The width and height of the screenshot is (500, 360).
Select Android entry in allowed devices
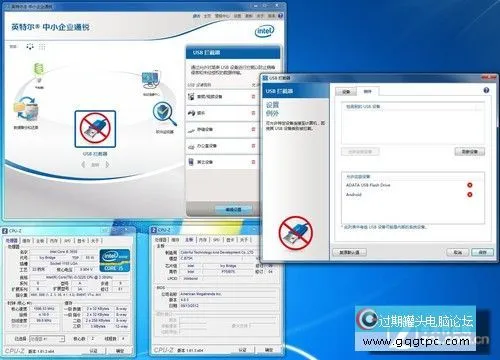(x=354, y=195)
